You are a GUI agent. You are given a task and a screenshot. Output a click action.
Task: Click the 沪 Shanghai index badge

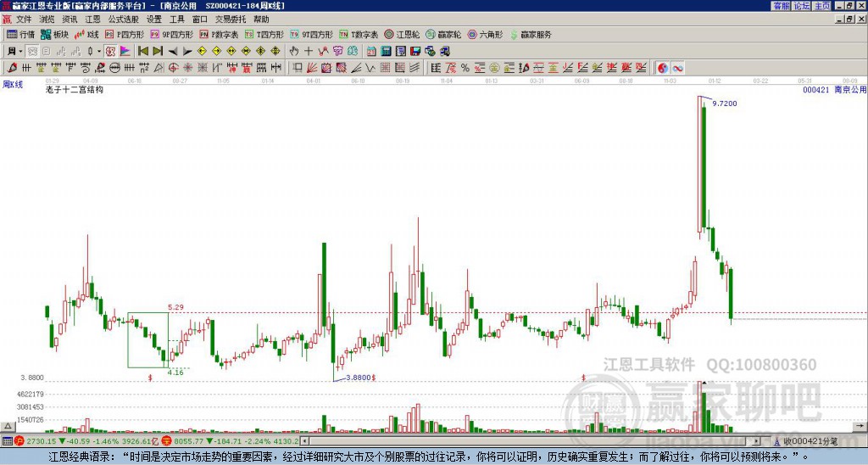click(19, 441)
